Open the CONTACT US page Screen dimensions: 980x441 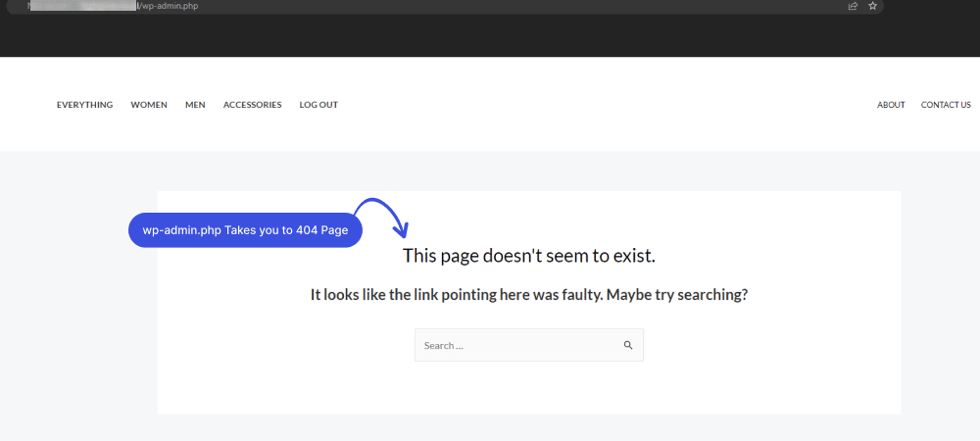946,105
